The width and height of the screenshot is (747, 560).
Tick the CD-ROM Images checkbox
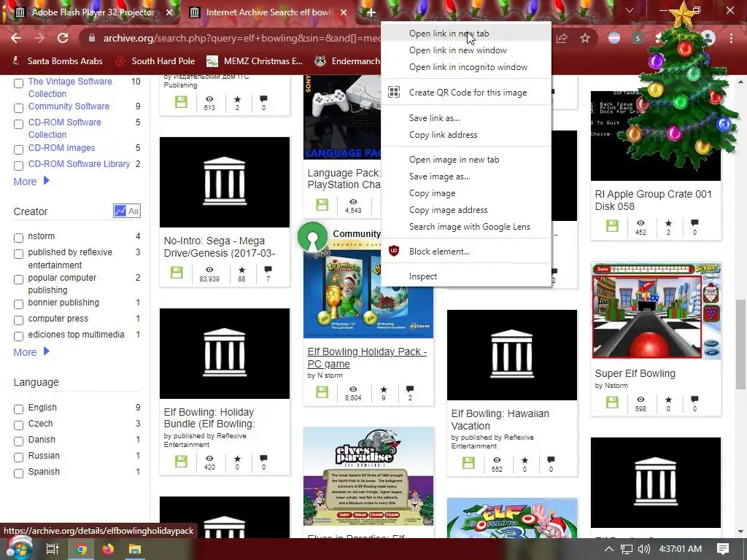click(18, 149)
